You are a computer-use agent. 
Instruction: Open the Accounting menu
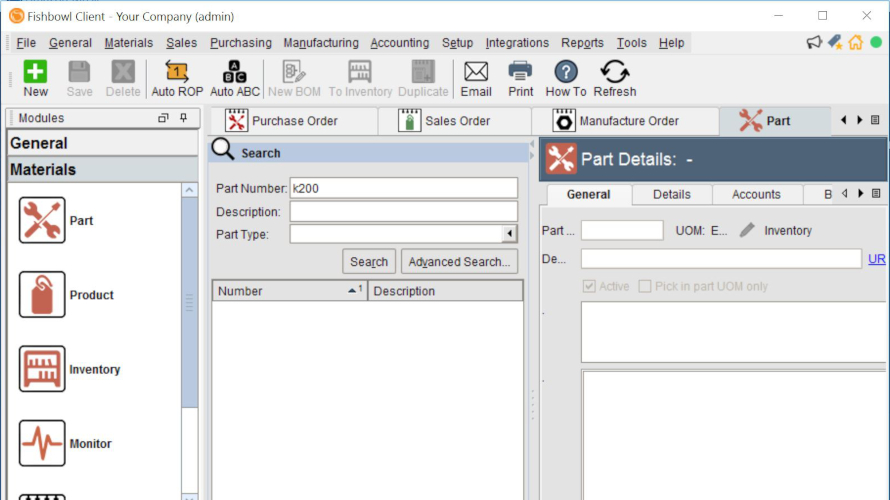[400, 43]
